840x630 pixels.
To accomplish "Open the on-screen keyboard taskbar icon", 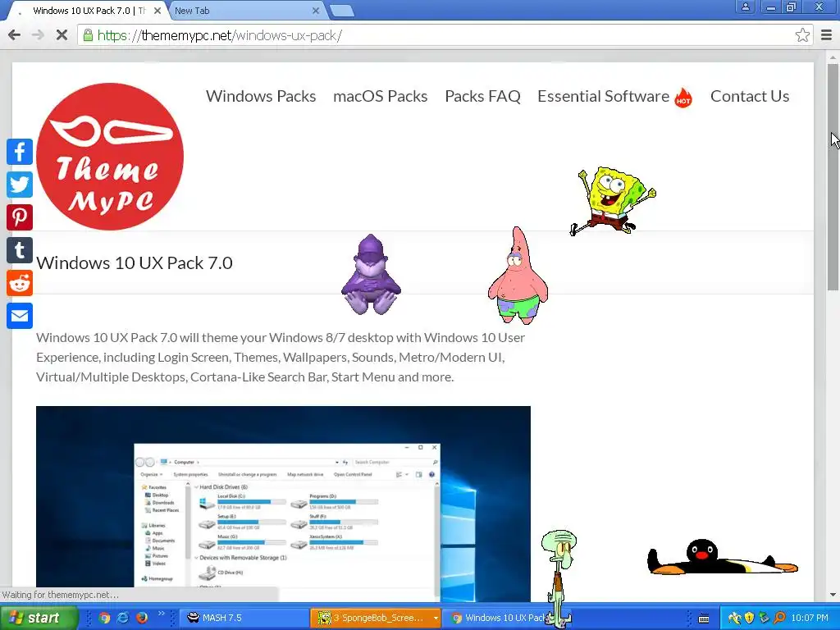I will click(704, 619).
